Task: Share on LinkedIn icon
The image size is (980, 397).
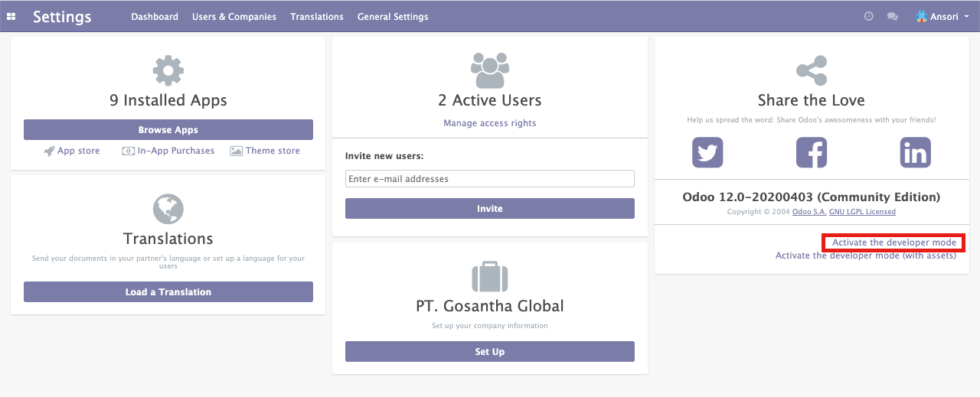Action: (x=915, y=152)
